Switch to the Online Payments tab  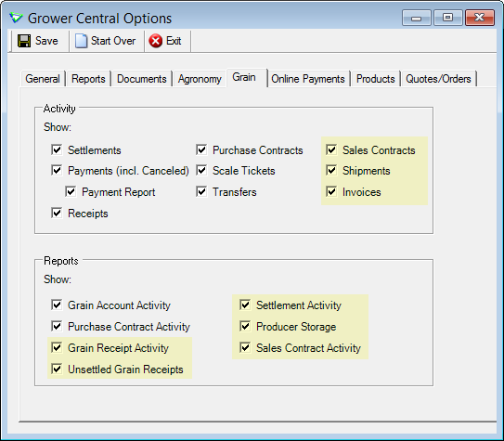(308, 79)
